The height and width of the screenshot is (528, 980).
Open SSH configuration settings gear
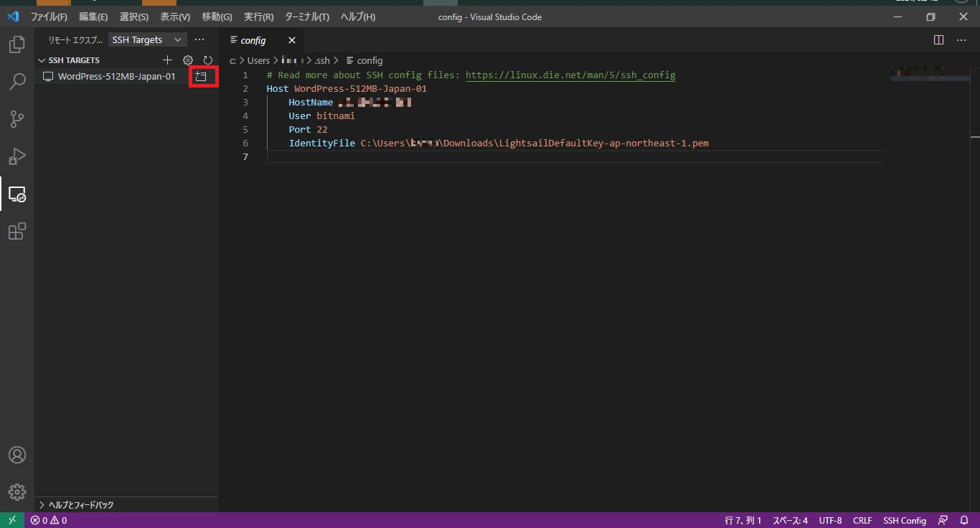(x=188, y=60)
